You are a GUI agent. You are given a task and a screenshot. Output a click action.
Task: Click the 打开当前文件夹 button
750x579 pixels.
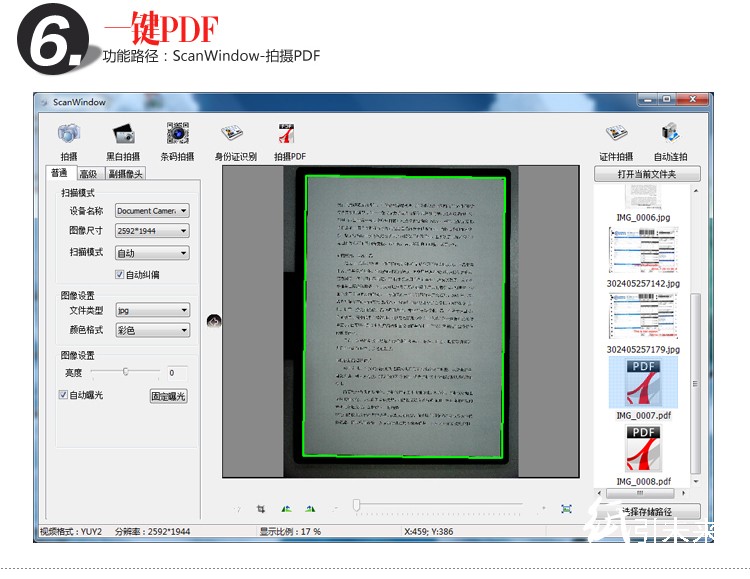(646, 174)
